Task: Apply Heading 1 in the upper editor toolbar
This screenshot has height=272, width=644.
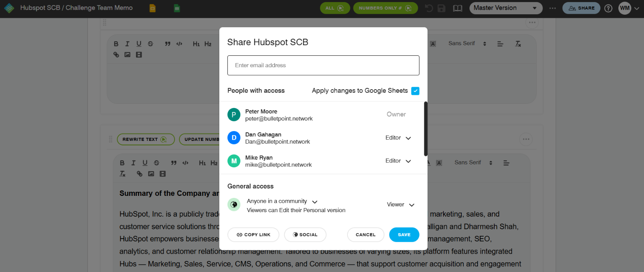Action: pos(196,44)
